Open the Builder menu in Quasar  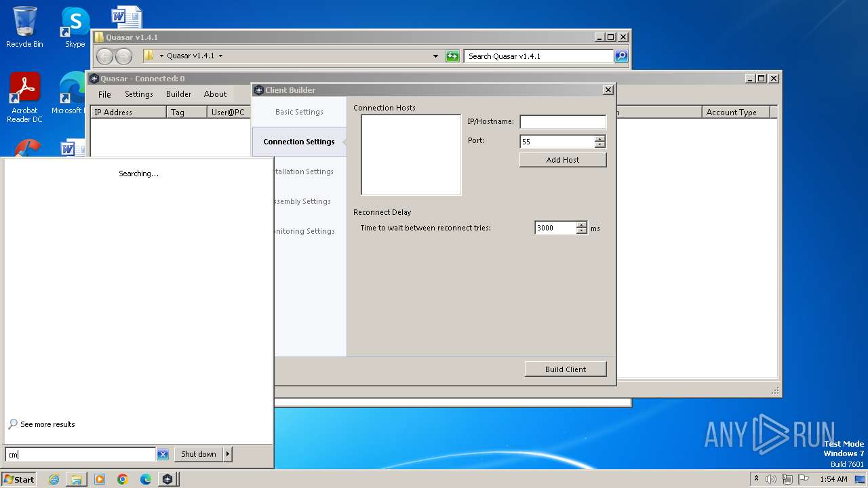178,94
